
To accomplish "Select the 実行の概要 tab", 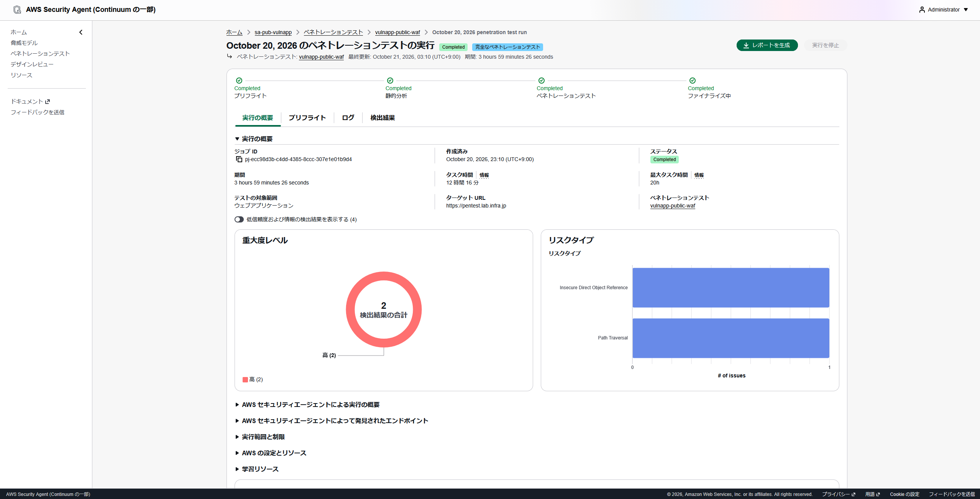I will [x=258, y=118].
